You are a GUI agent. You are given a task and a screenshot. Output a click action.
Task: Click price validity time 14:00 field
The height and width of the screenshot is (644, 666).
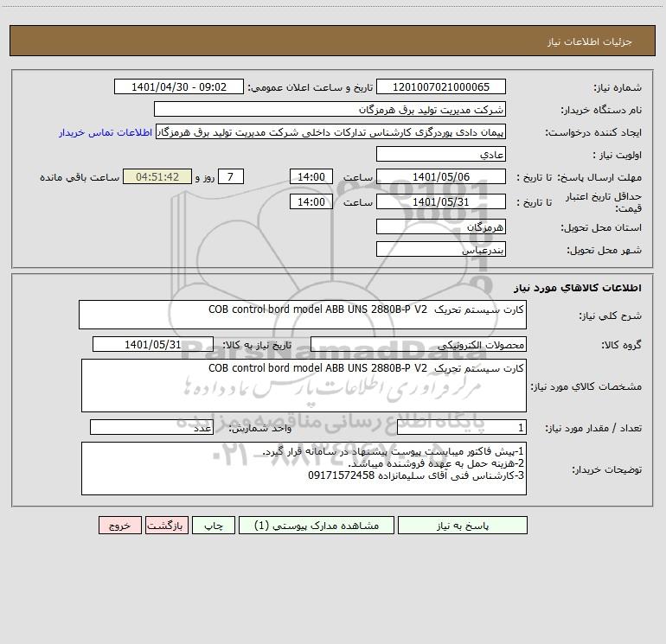[311, 201]
